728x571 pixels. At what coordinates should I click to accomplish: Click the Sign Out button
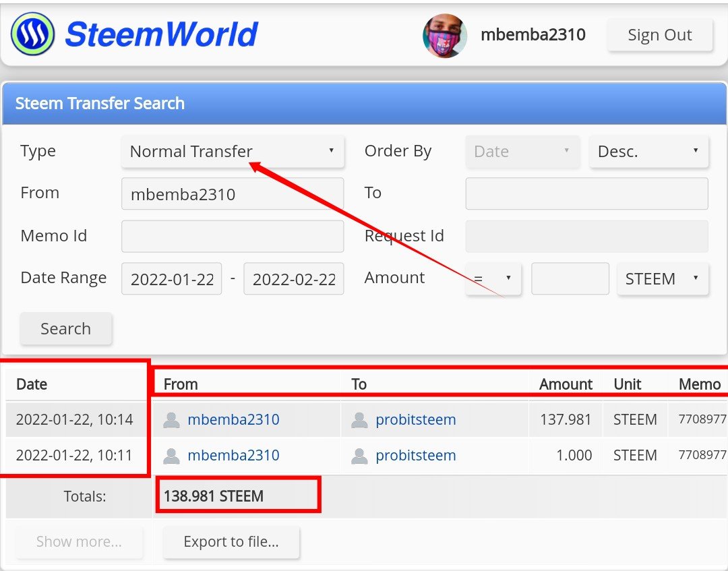(x=660, y=35)
